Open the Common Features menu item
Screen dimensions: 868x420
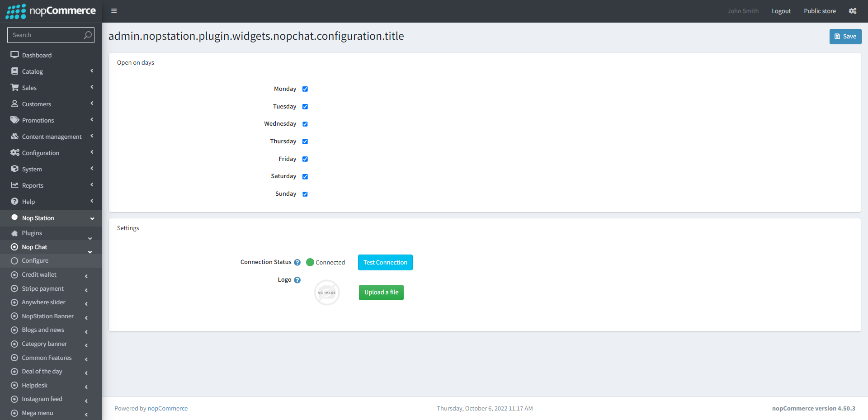(x=51, y=358)
